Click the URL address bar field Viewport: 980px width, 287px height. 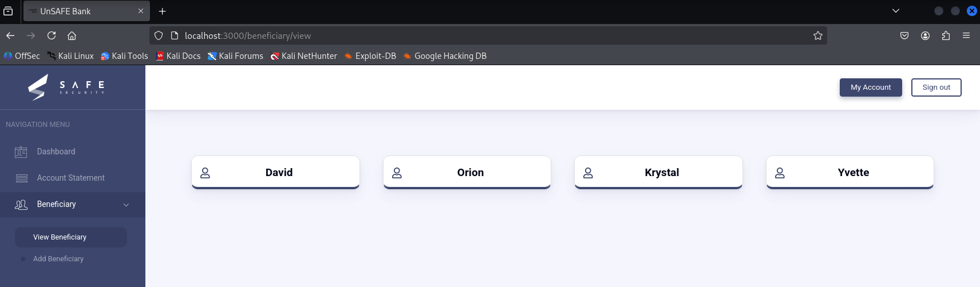click(x=487, y=35)
